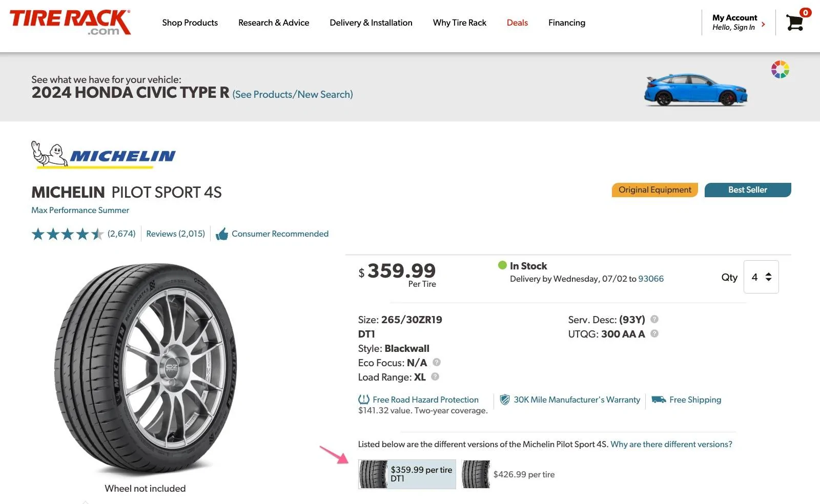Click the Serv. Desc help question mark
The height and width of the screenshot is (504, 820).
pyautogui.click(x=654, y=319)
